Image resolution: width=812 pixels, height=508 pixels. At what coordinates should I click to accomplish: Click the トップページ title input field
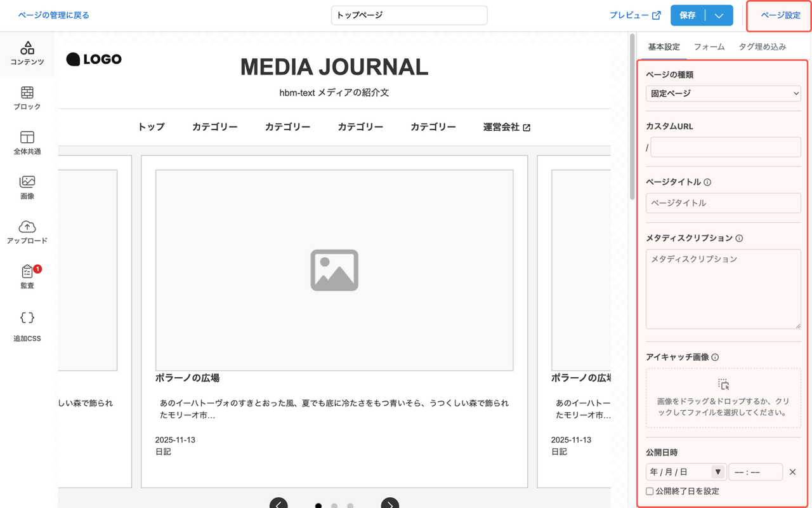click(x=409, y=15)
